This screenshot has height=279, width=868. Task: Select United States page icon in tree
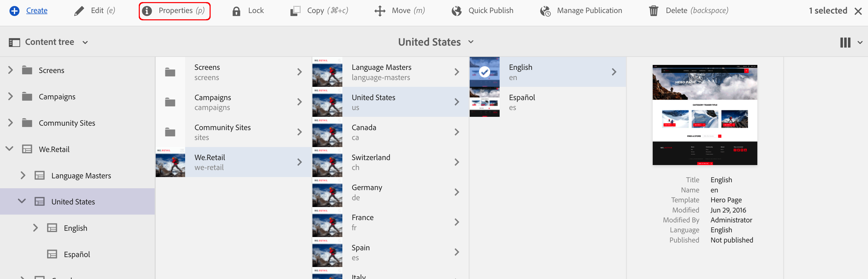coord(39,202)
